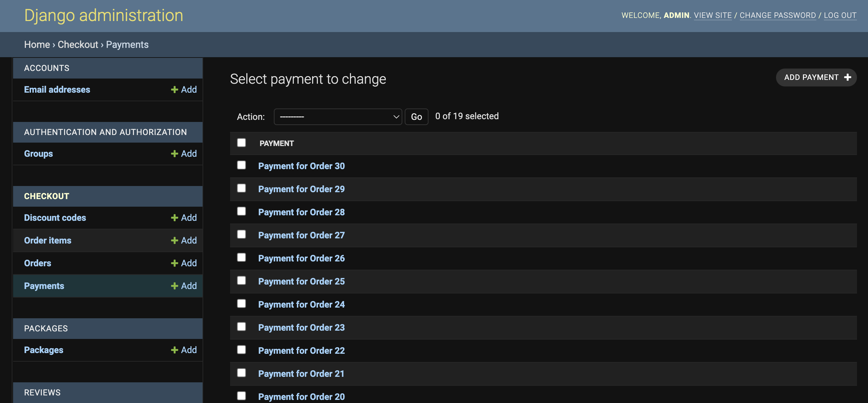Click the Add icon beside Orders

pyautogui.click(x=175, y=263)
